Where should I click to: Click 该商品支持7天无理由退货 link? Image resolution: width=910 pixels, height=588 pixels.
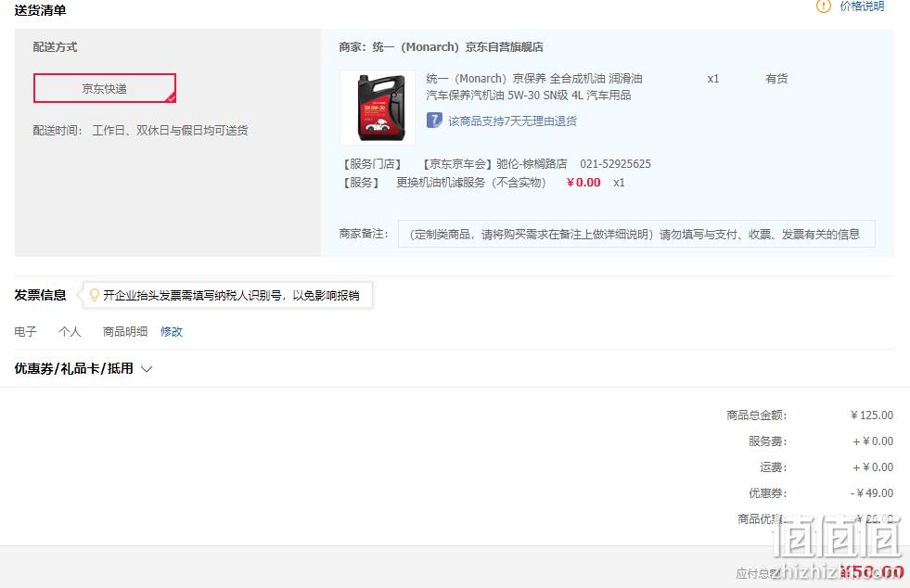tap(512, 121)
